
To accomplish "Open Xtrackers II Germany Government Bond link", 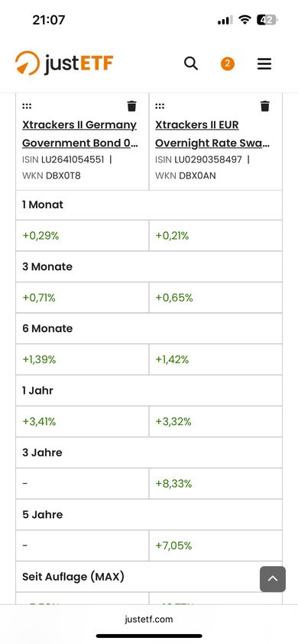I will coord(79,134).
